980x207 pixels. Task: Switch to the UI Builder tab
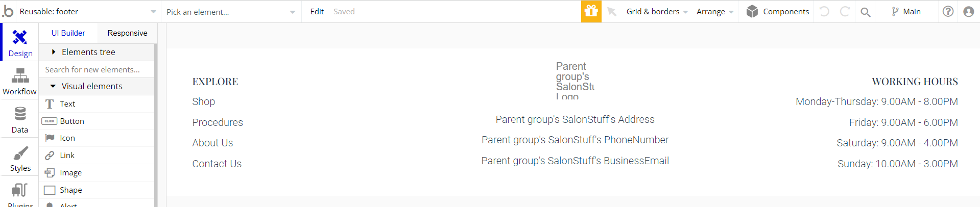[x=68, y=33]
